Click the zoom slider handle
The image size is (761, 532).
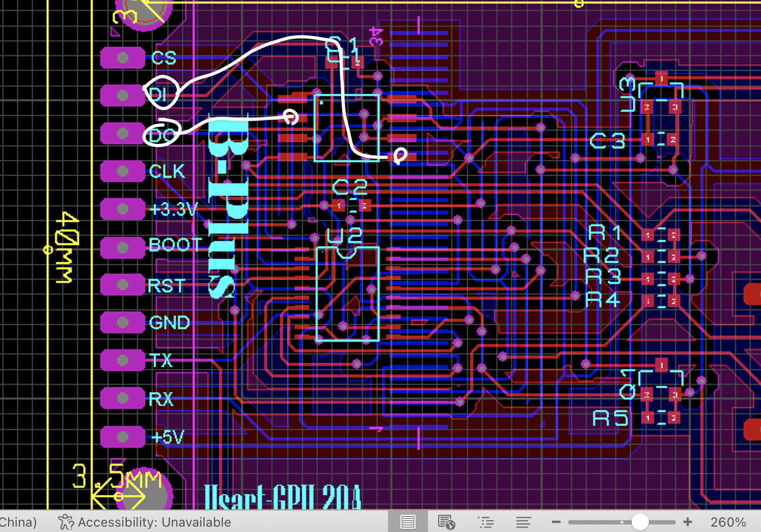coord(640,522)
